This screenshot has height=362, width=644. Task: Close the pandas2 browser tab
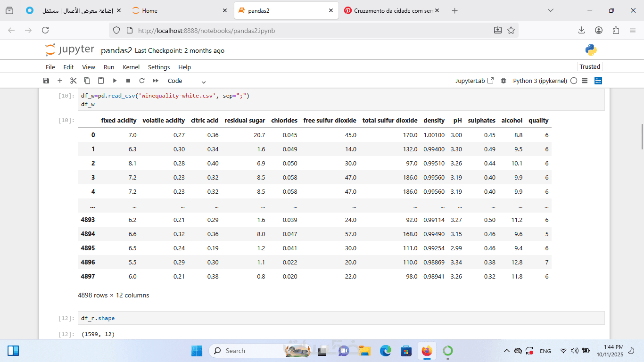331,10
